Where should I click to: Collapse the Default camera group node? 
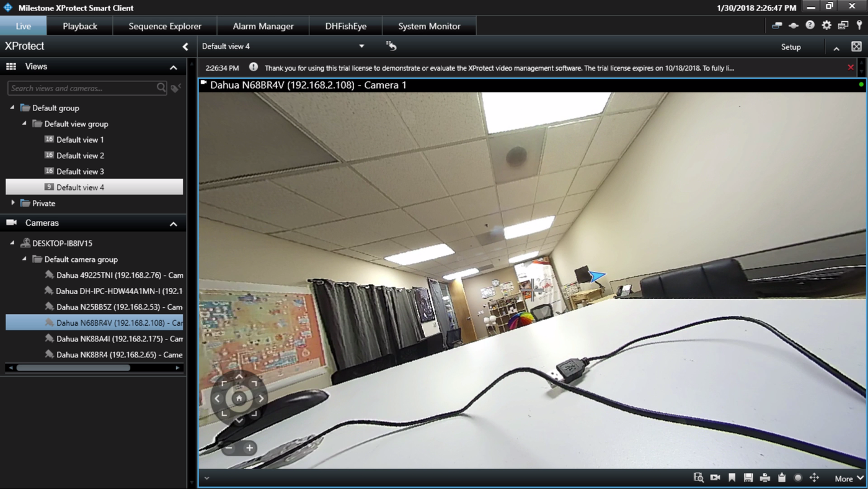(24, 259)
